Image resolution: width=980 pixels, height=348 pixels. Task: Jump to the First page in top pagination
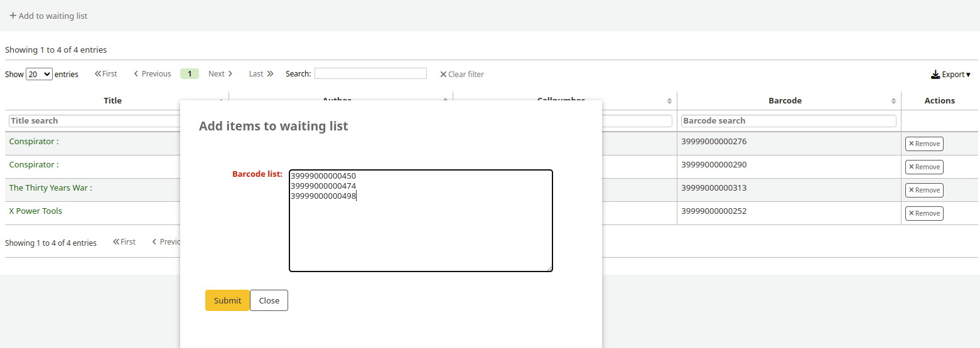(x=106, y=73)
